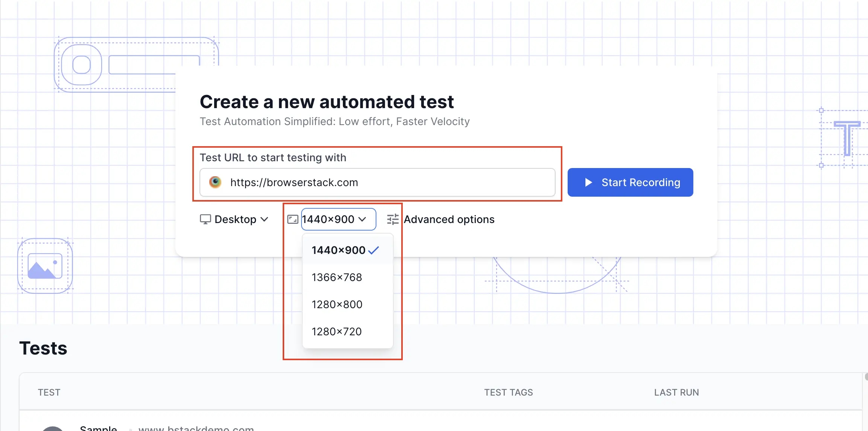Click chevron next to Desktop
Image resolution: width=868 pixels, height=431 pixels.
pyautogui.click(x=265, y=219)
